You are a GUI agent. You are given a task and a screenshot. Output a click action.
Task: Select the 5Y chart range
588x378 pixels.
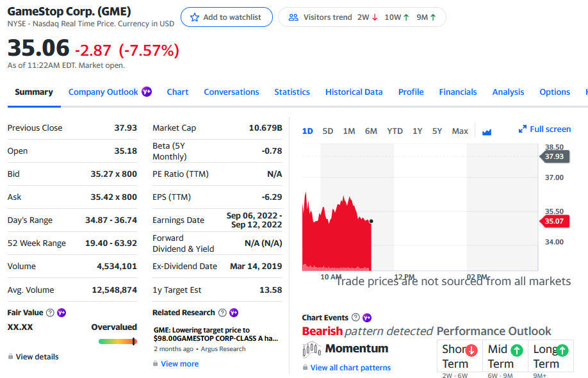437,131
